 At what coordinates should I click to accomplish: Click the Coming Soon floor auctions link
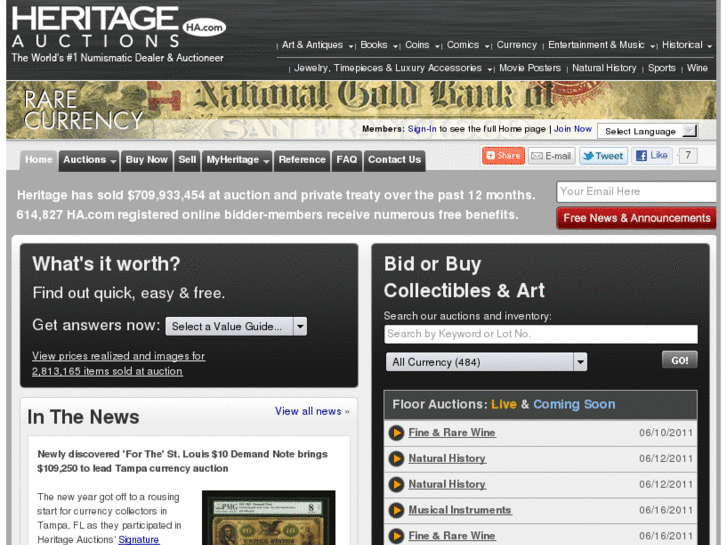(x=574, y=404)
